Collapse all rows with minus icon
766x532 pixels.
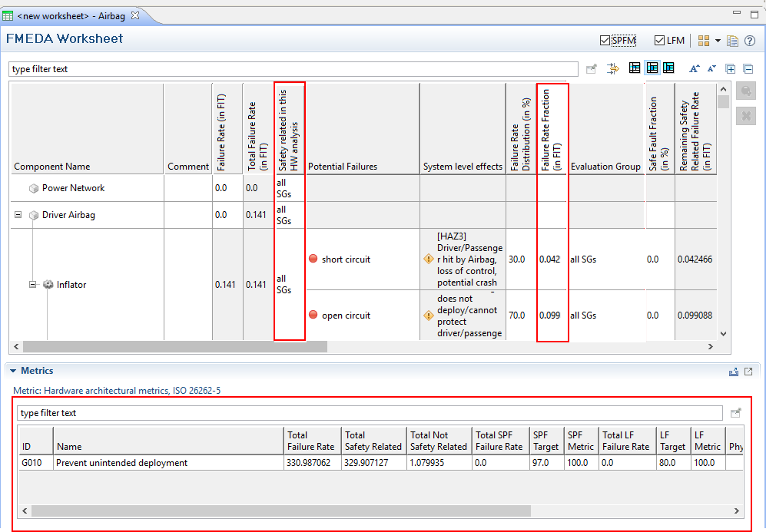(x=748, y=68)
